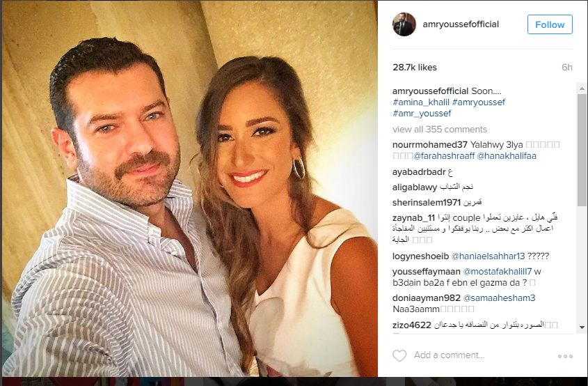588x386 pixels.
Task: Open the #amina_khalil hashtag
Action: 421,102
